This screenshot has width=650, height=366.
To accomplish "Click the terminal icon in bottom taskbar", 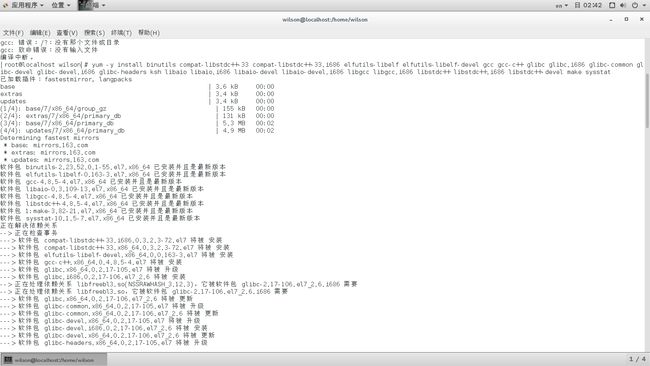I will (x=8, y=360).
